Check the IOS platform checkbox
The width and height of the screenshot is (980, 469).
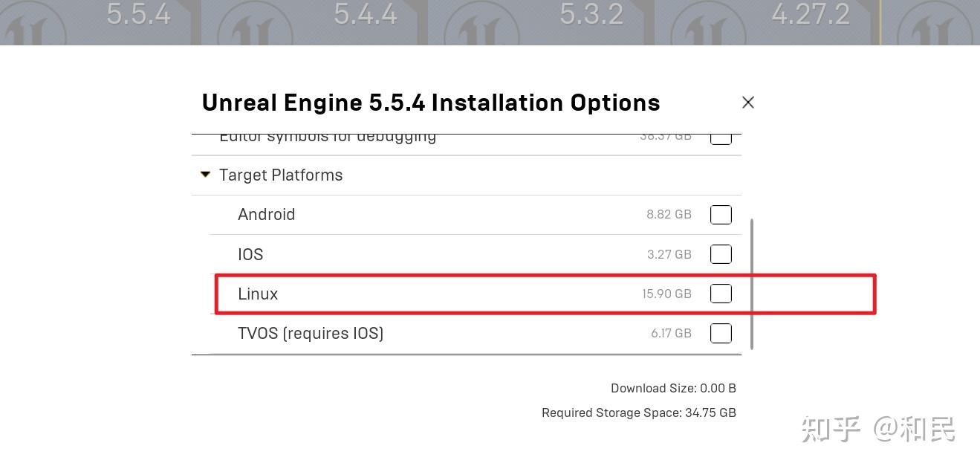[720, 253]
